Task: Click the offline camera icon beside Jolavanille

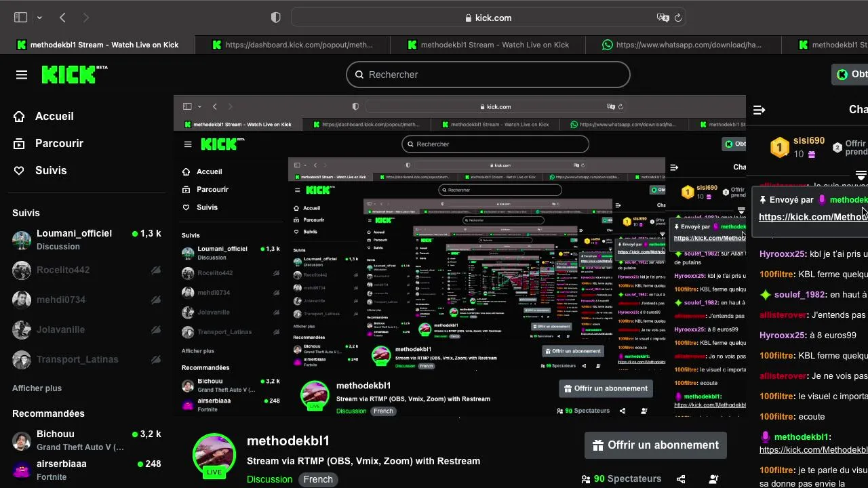Action: (x=156, y=329)
